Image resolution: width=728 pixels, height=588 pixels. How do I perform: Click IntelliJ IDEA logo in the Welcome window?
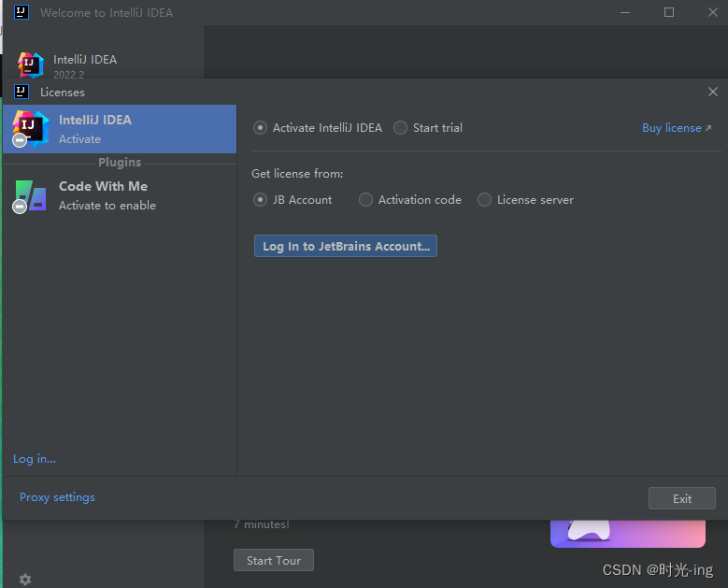coord(31,65)
